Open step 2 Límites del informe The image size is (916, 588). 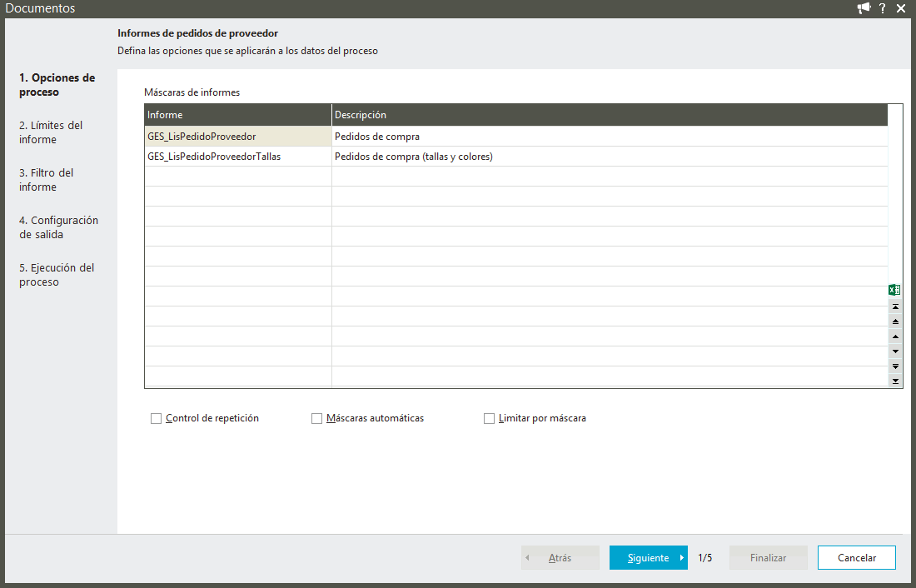point(51,132)
